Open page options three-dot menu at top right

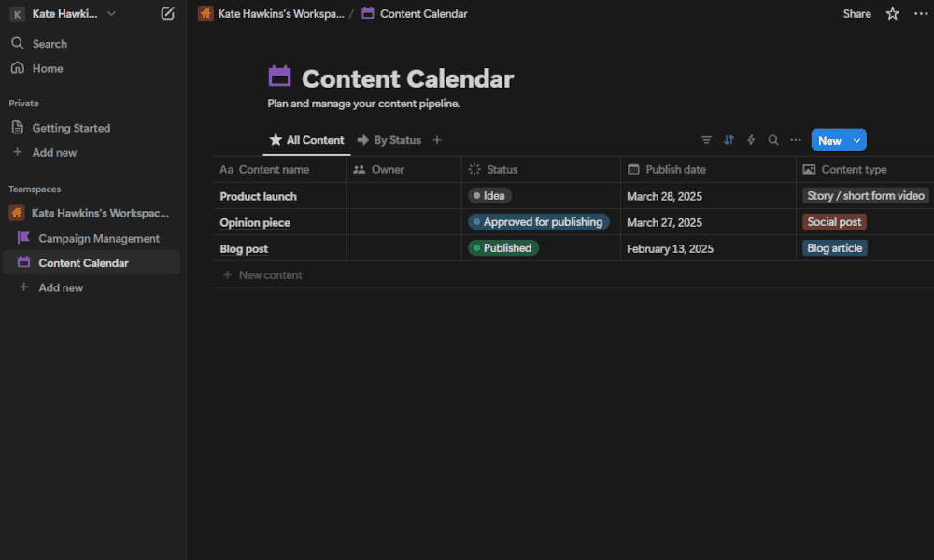point(921,14)
